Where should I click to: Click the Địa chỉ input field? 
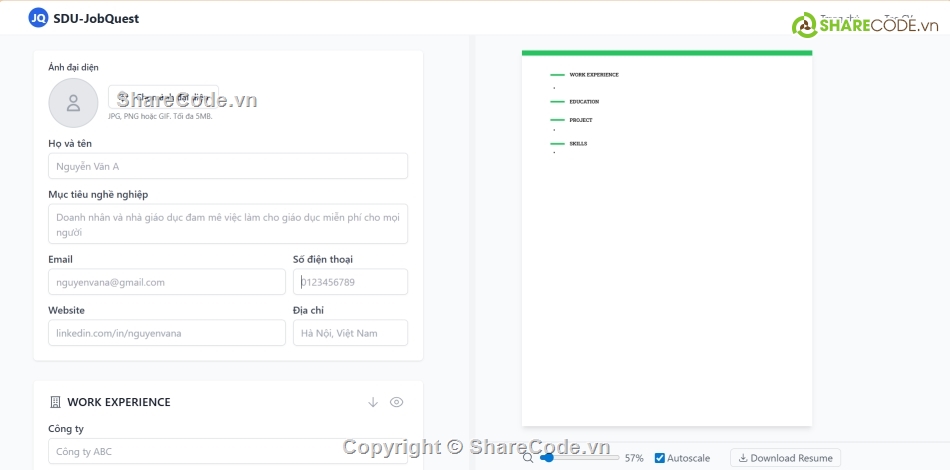(350, 333)
